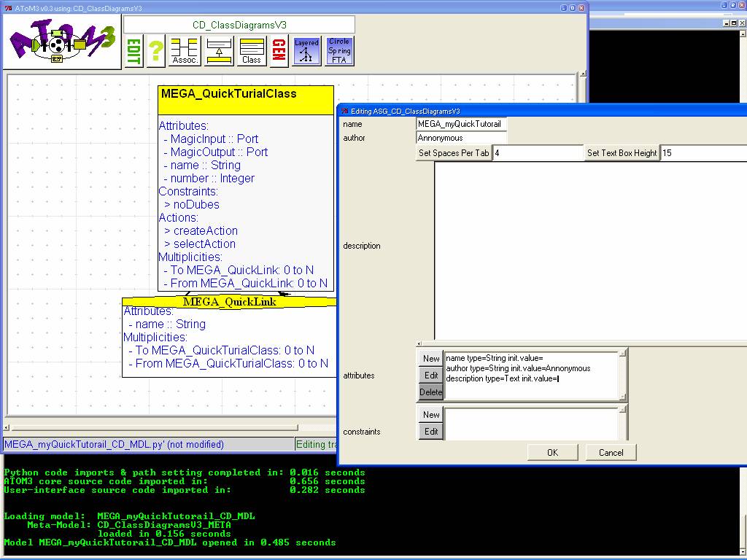Click Edit in the attributes section
Screen dimensions: 747x560
tap(431, 376)
